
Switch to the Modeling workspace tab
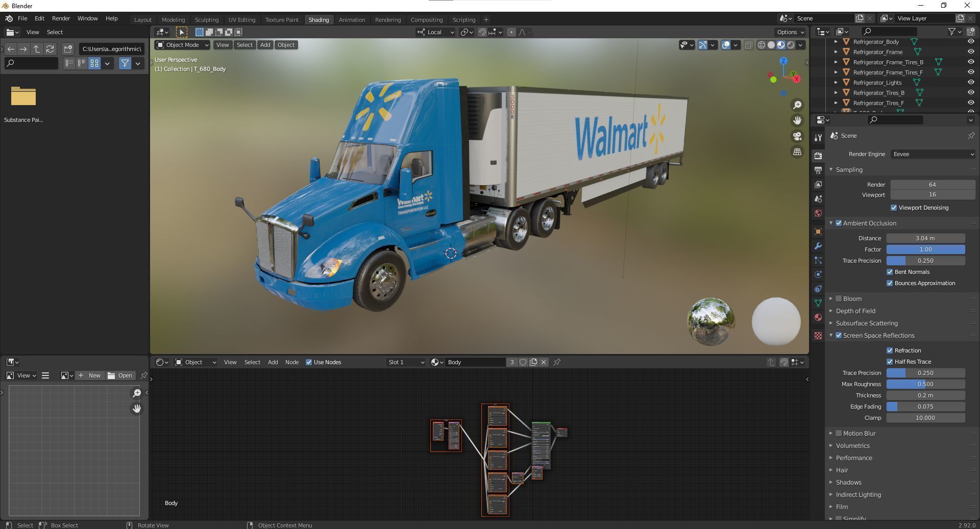(x=173, y=20)
